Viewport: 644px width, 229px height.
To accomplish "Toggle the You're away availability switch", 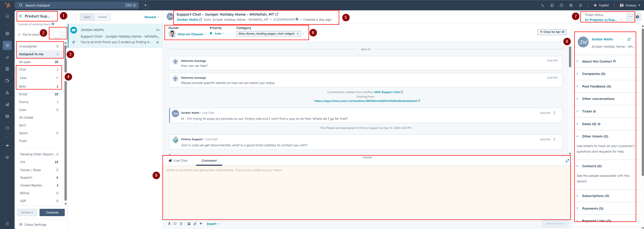I will tap(60, 35).
